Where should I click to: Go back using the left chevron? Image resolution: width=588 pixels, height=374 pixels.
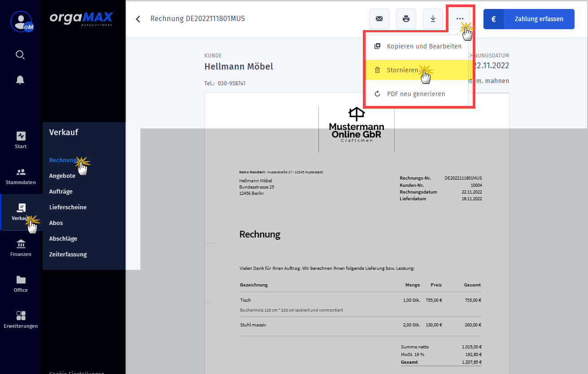tap(138, 19)
